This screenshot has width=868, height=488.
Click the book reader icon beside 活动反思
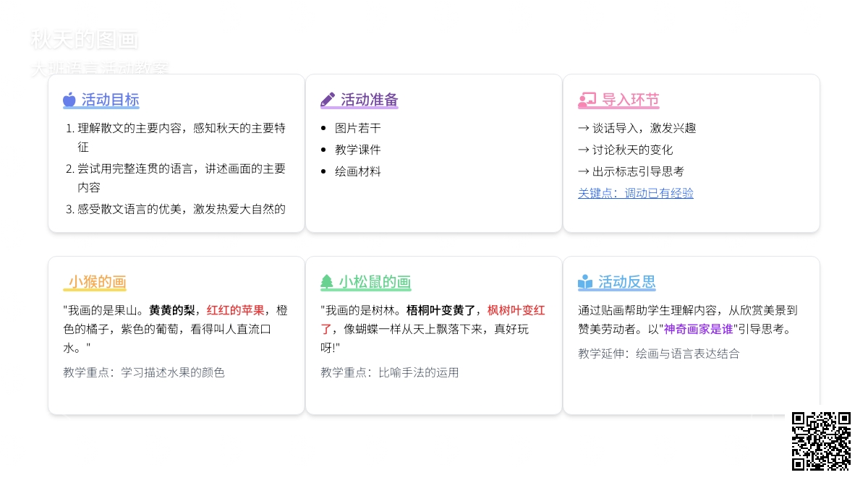585,282
